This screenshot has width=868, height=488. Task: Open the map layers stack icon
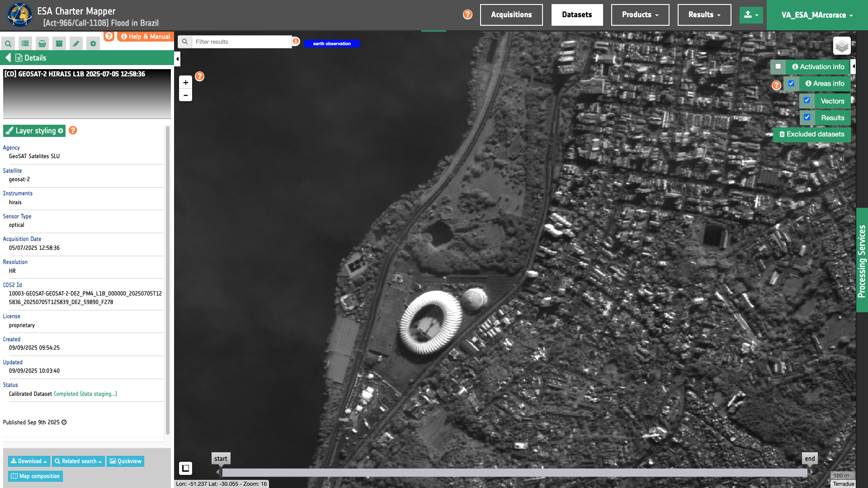click(x=842, y=46)
